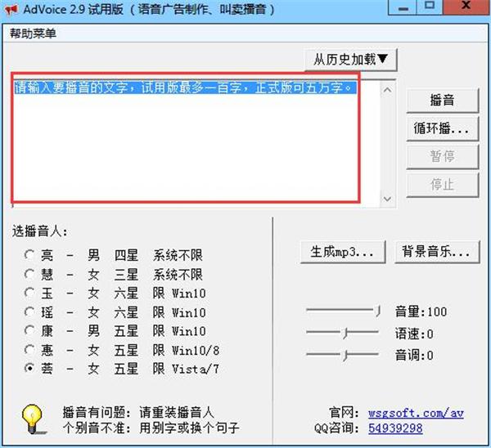Select announcer 玉 female six-star radio

(x=29, y=293)
